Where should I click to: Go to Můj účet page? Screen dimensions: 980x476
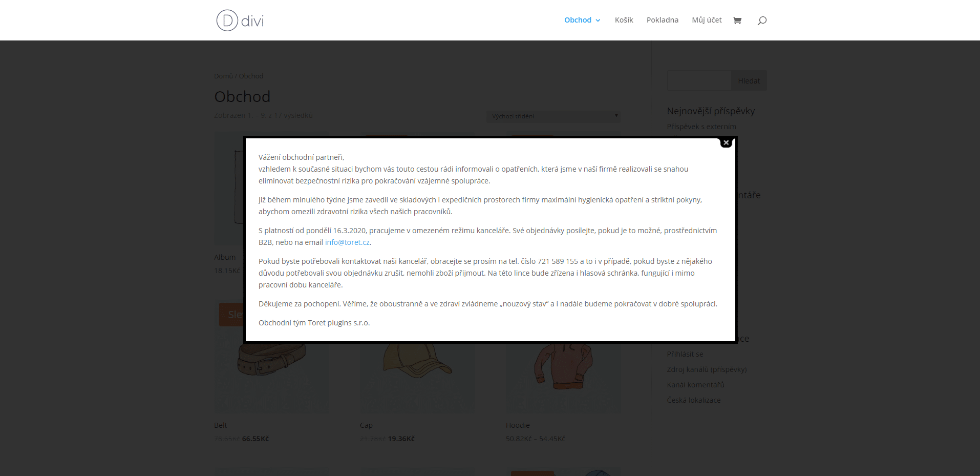tap(707, 20)
